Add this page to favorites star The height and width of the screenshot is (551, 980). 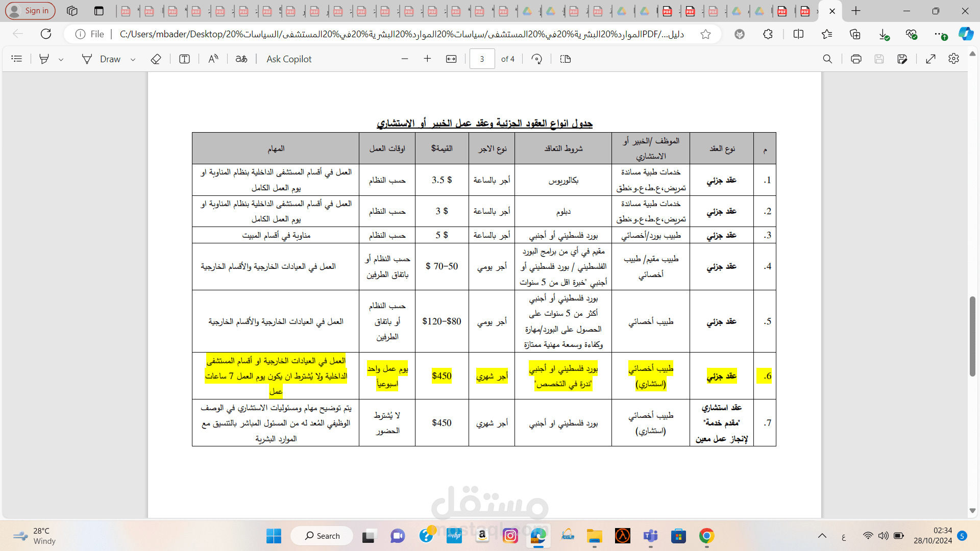[x=705, y=34]
